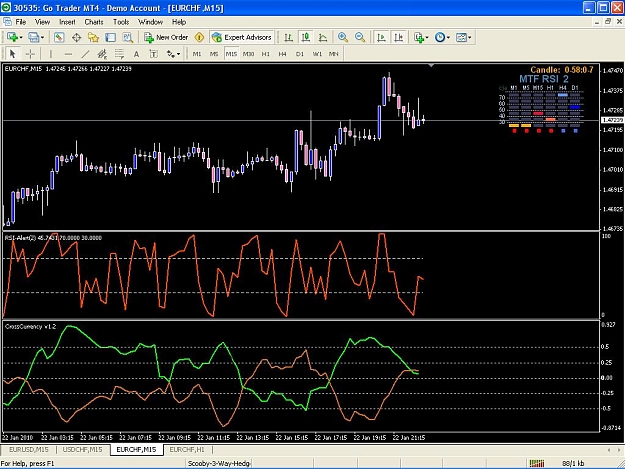
Task: Select the Equidistant Channel tool
Action: pyautogui.click(x=102, y=54)
